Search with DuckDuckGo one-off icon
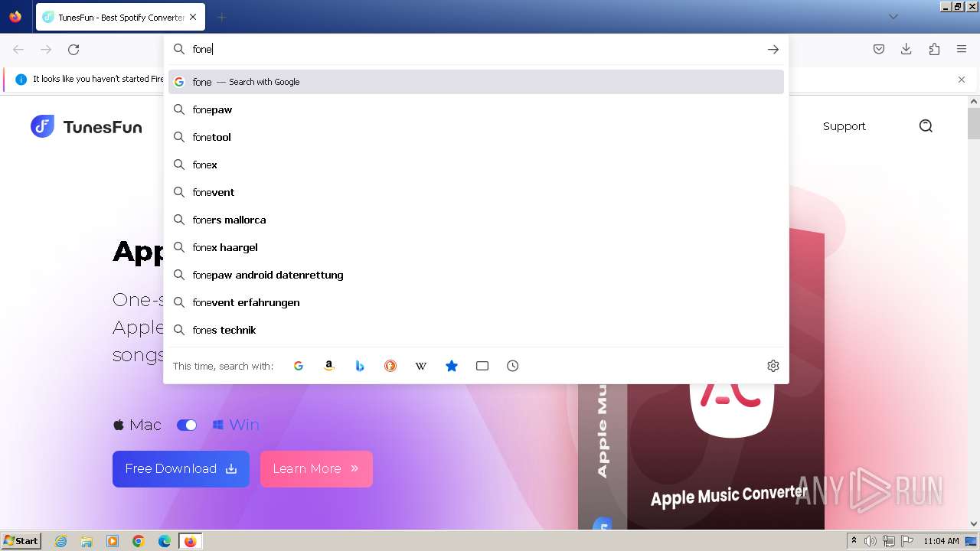Viewport: 980px width, 551px height. (x=390, y=366)
